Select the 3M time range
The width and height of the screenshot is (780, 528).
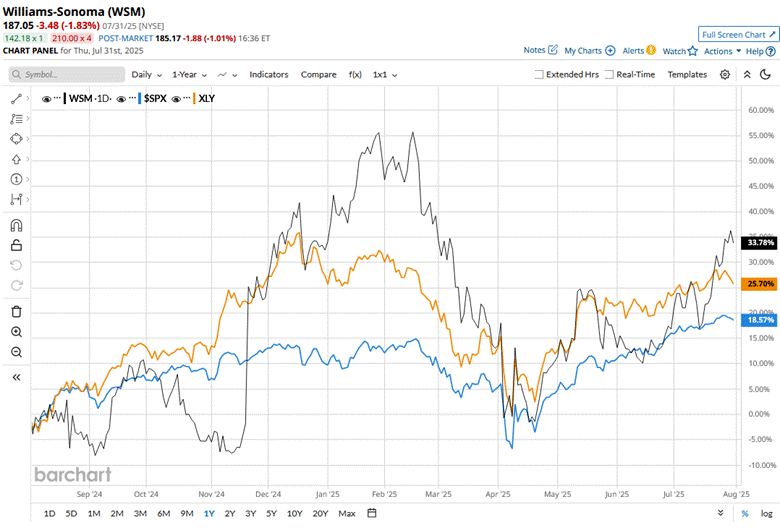click(140, 514)
